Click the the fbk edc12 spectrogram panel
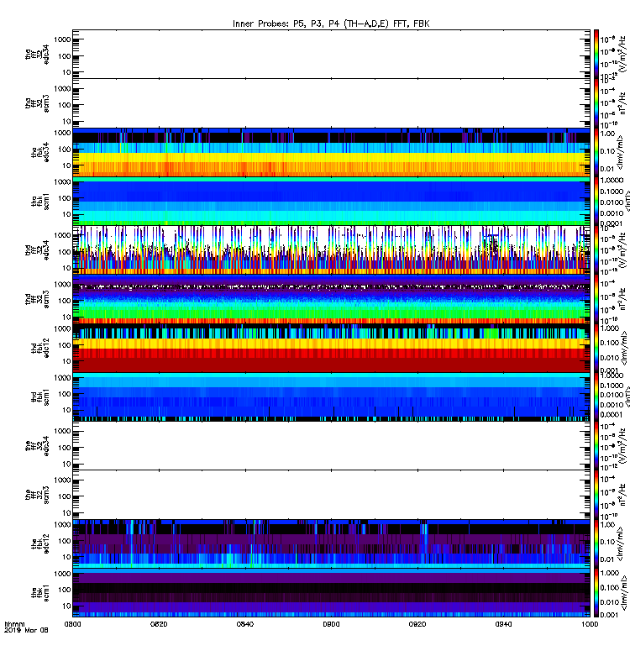This screenshot has height=672, width=630. point(331,543)
